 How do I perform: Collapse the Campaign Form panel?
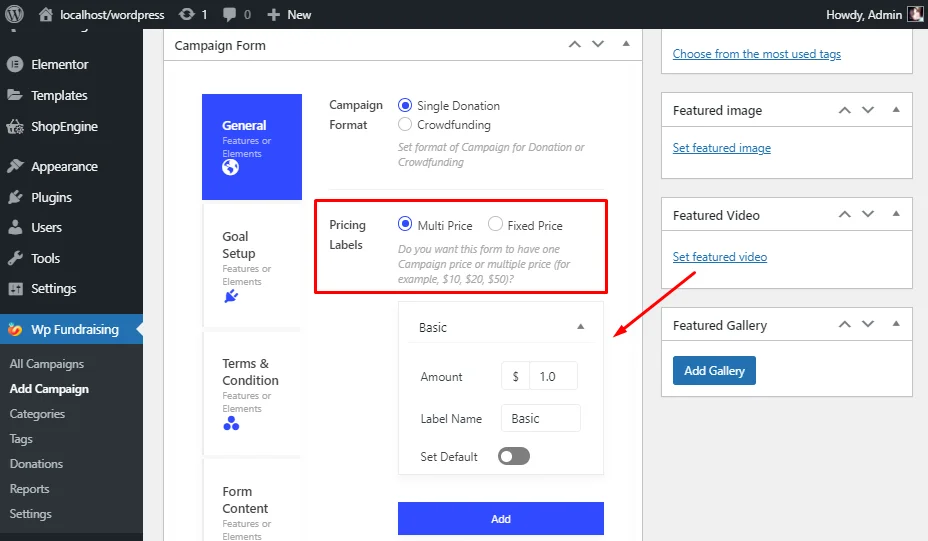click(626, 44)
